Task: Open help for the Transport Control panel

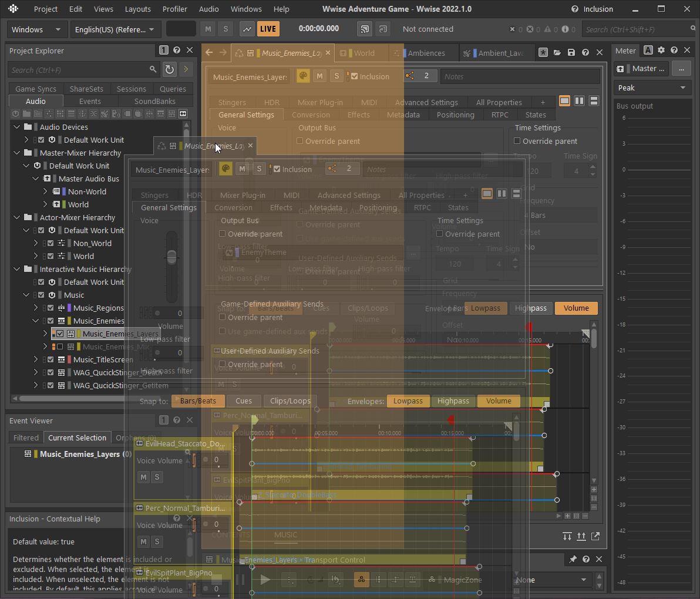Action: point(586,559)
